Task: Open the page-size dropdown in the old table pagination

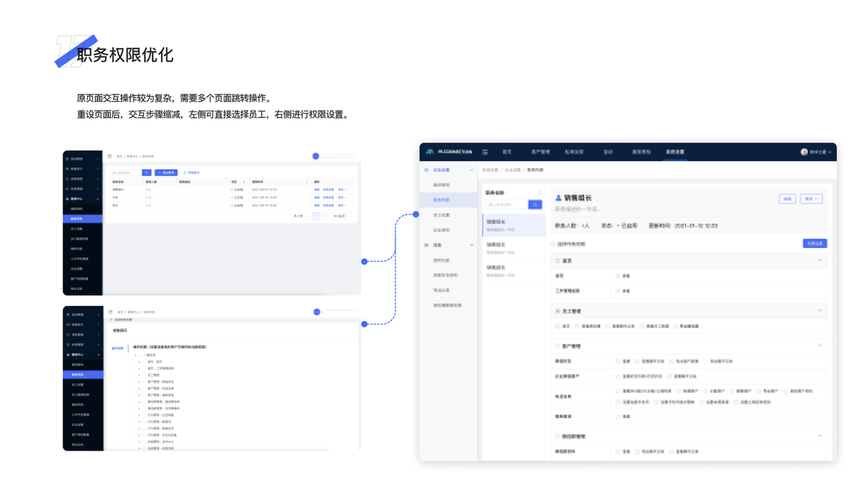Action: point(340,216)
